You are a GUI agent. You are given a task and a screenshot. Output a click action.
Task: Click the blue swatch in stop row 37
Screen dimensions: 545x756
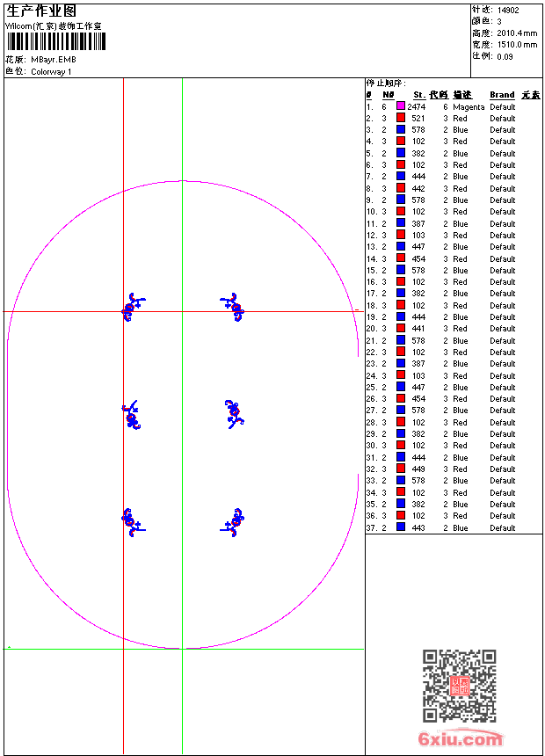coord(401,527)
